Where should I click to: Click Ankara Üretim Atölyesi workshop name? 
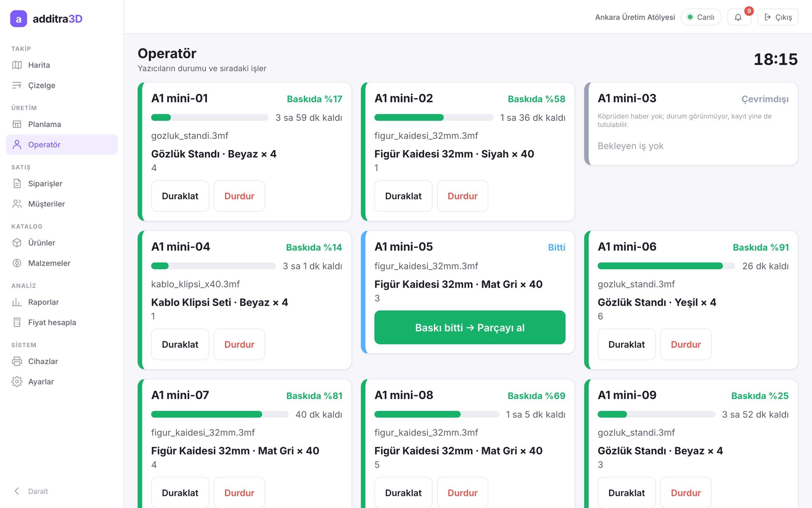pos(635,17)
